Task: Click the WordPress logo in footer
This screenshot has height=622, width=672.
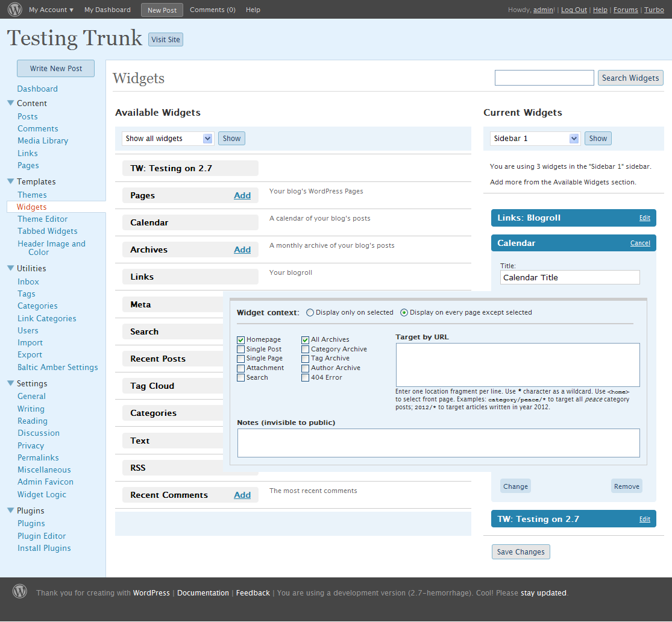Action: point(20,591)
